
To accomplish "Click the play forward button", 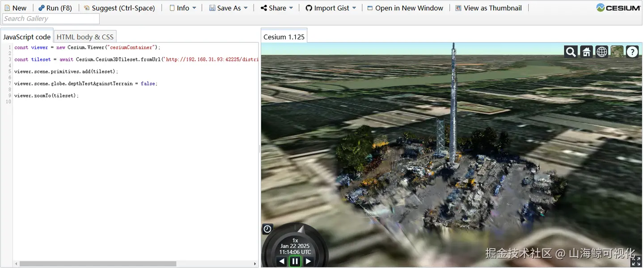I will (309, 262).
